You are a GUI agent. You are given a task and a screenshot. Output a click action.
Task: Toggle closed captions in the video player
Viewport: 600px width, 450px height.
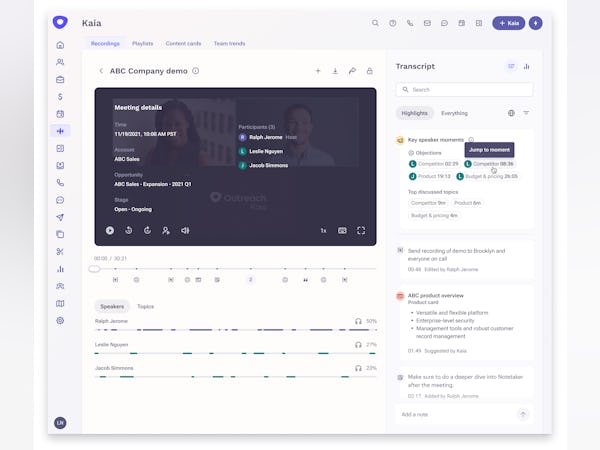click(x=342, y=230)
